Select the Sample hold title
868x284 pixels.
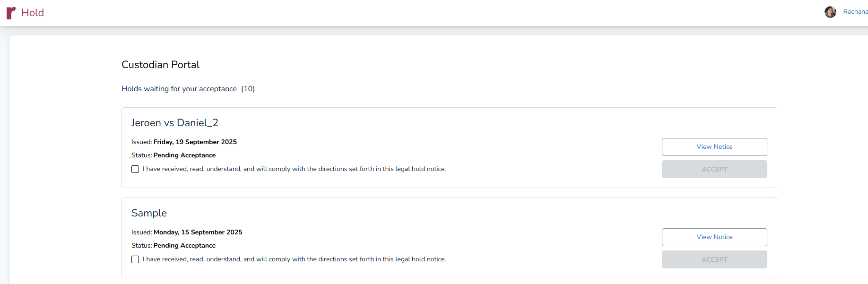point(149,213)
